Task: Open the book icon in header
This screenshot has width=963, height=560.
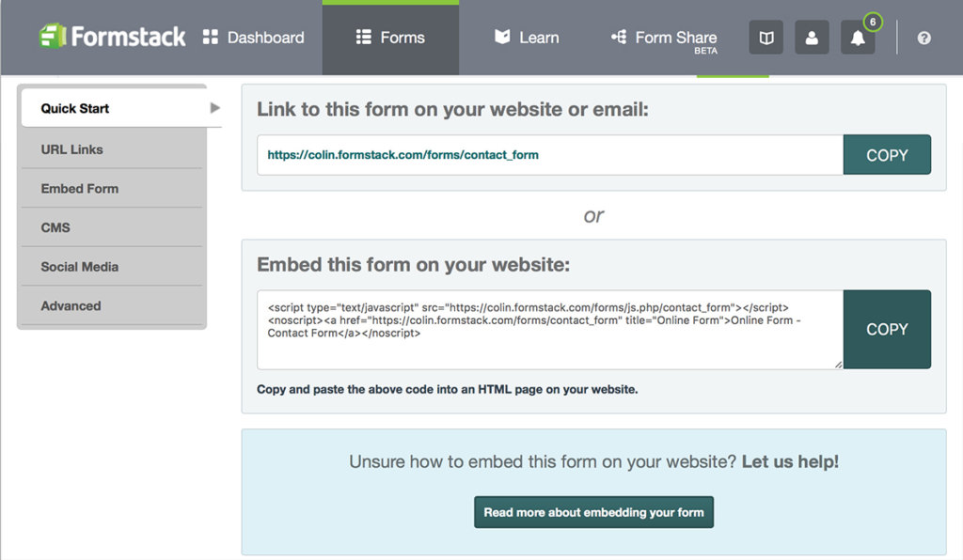Action: point(766,38)
